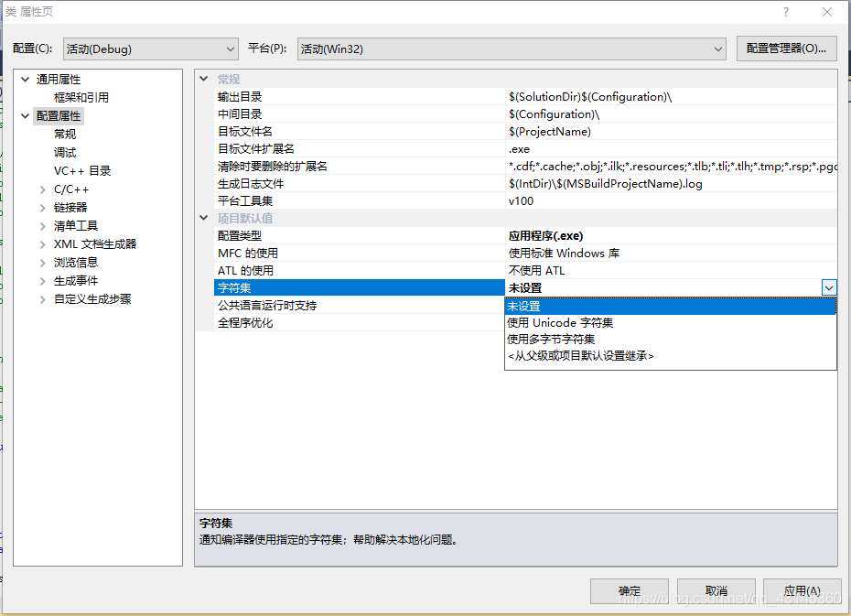Collapse the 项目默认值 section
Viewport: 851px width, 616px height.
click(205, 218)
